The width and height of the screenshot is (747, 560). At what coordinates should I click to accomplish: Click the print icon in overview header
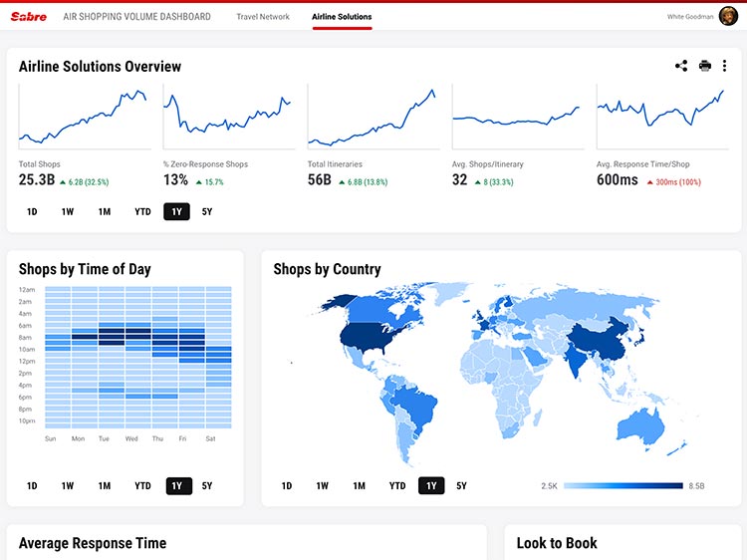[x=705, y=67]
